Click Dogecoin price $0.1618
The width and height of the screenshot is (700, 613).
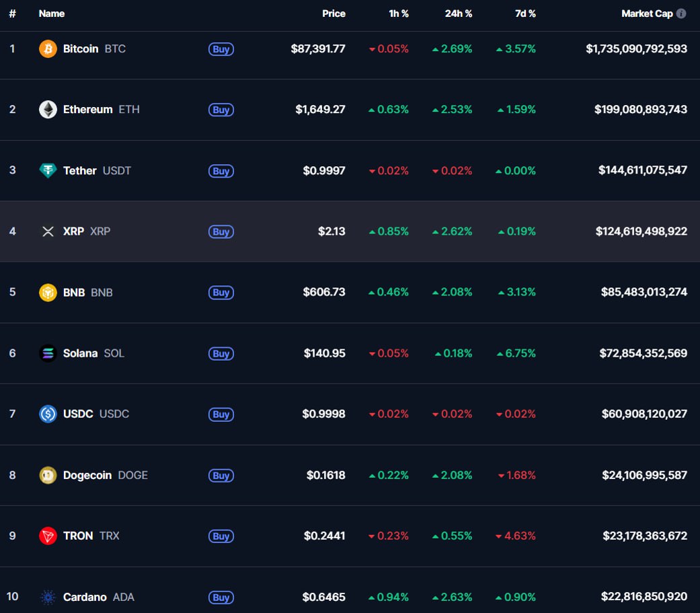tap(326, 475)
